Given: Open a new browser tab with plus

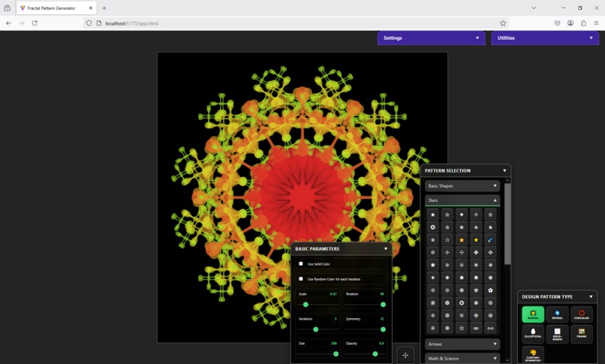Looking at the screenshot, I should click(x=104, y=8).
